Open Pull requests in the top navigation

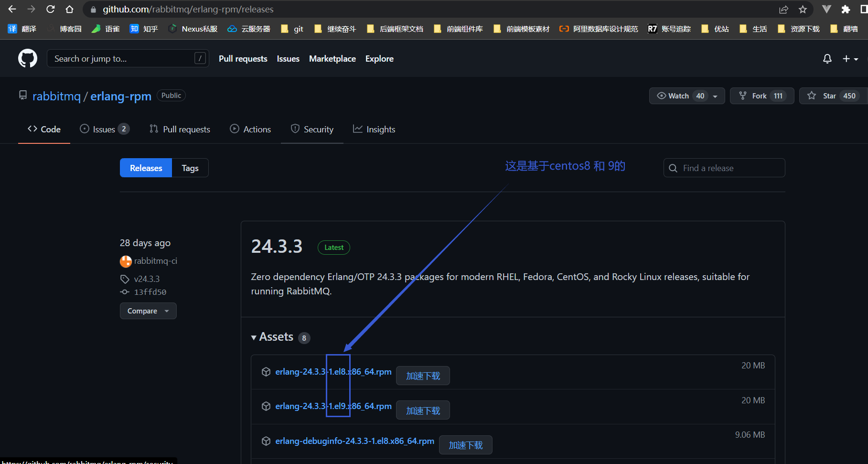pyautogui.click(x=243, y=58)
